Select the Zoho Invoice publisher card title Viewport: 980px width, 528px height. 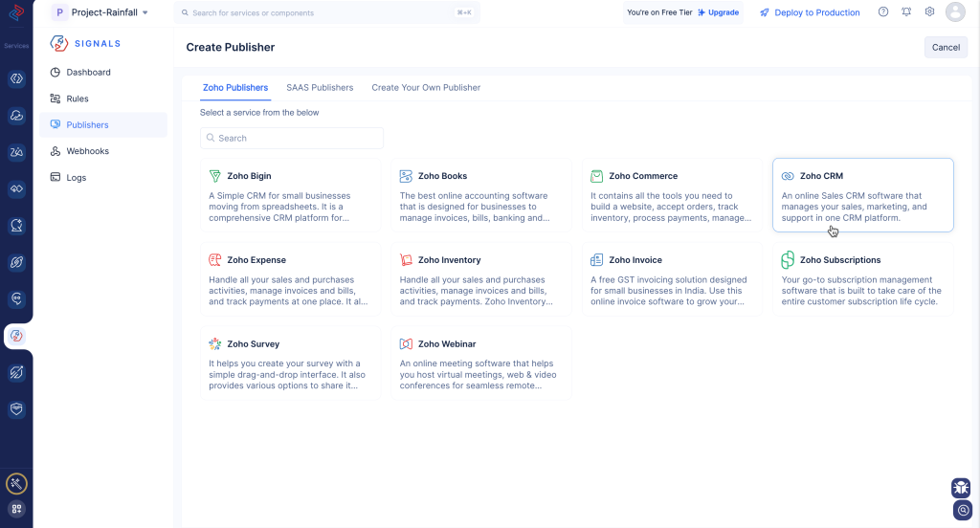click(635, 260)
